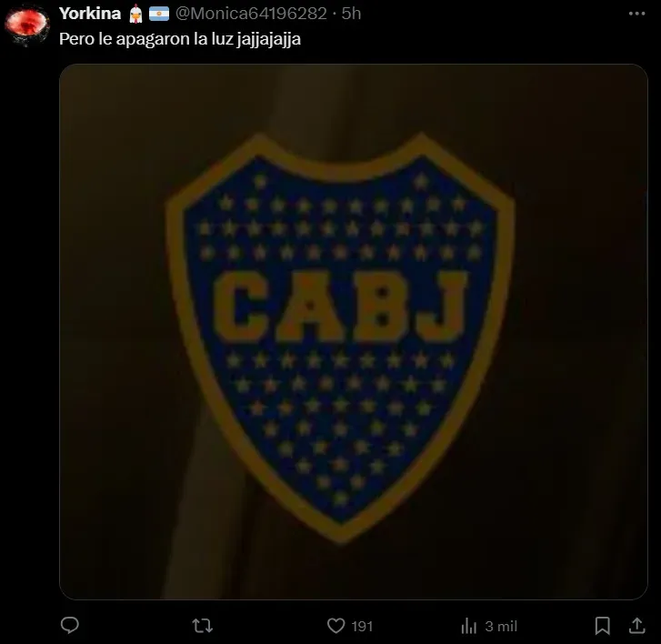
Task: Click the tweet text 'Pero le apagaron la luz'
Action: tap(145, 39)
